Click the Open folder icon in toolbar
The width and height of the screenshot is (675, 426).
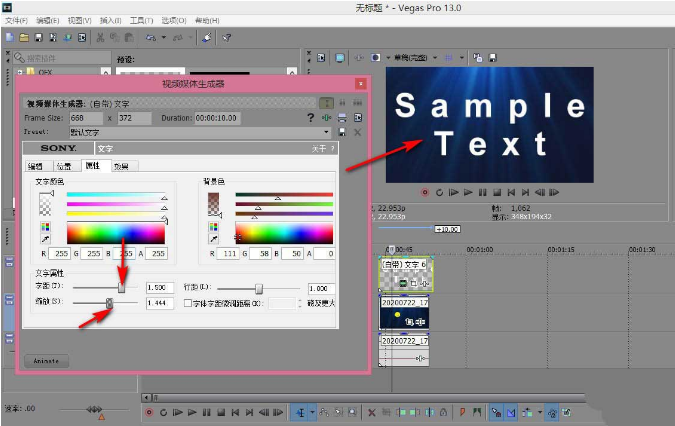23,38
